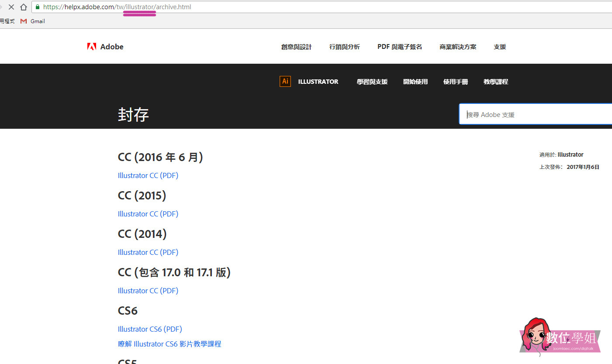Viewport: 612px width, 364px height.
Task: Click 支援 in the top navigation
Action: (x=500, y=47)
